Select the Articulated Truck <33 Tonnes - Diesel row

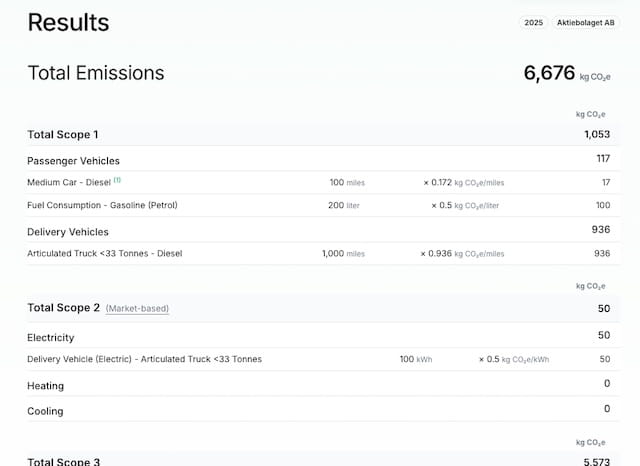coord(323,253)
